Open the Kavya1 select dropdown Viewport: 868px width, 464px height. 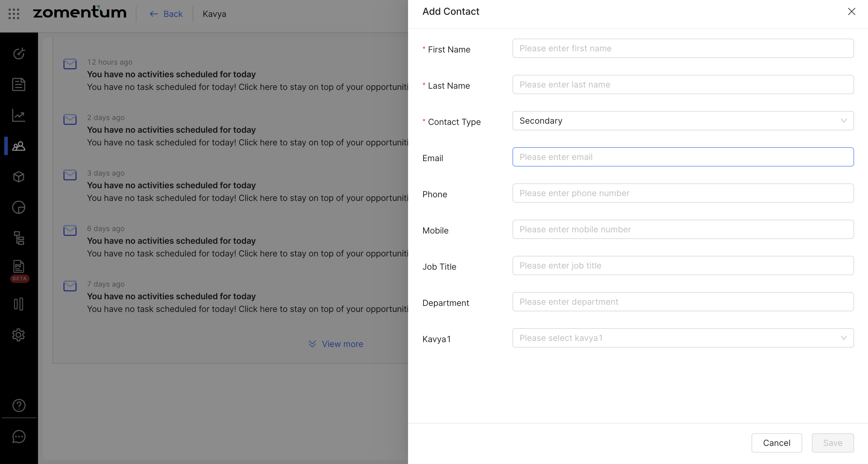tap(683, 338)
